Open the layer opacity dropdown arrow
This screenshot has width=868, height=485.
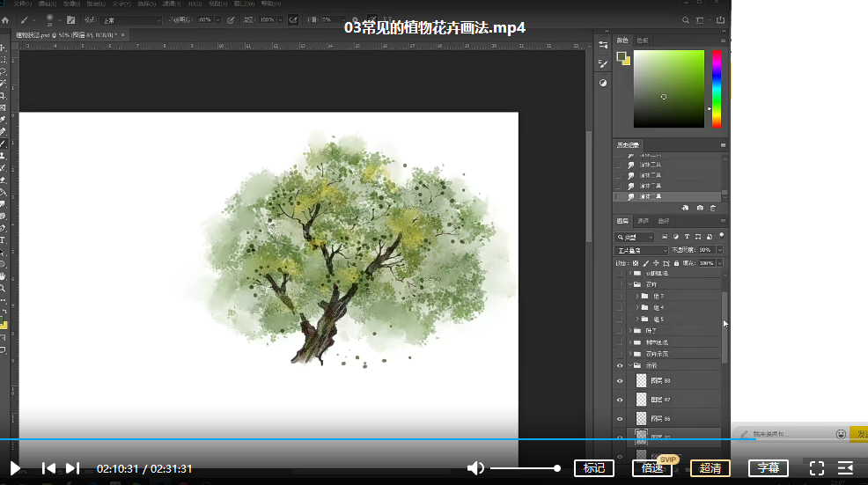pyautogui.click(x=719, y=250)
